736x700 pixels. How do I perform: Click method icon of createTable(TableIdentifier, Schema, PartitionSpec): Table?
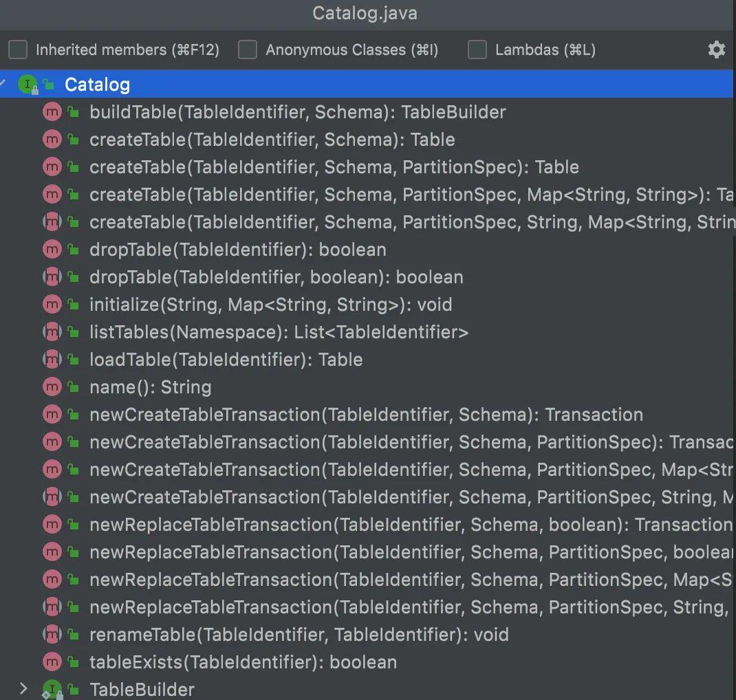[x=52, y=166]
